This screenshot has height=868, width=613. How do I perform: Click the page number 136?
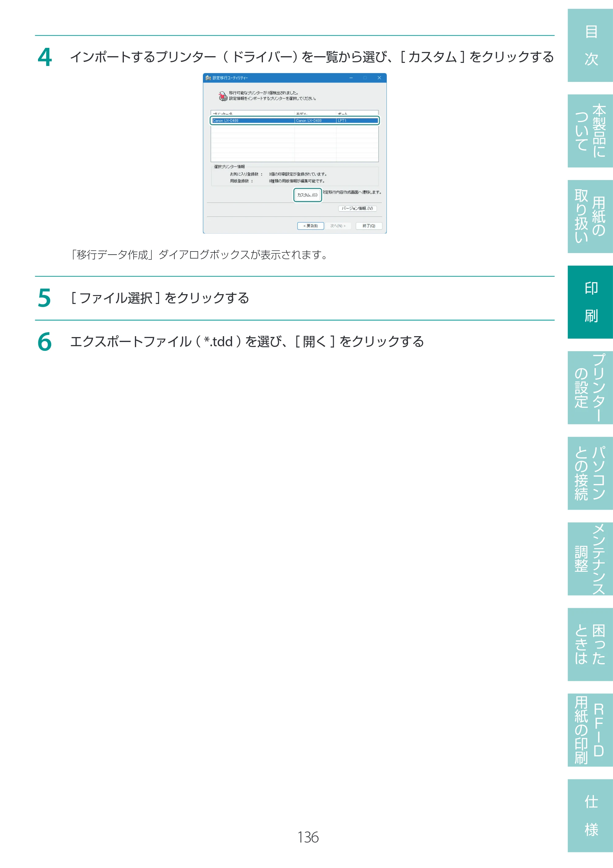(308, 837)
